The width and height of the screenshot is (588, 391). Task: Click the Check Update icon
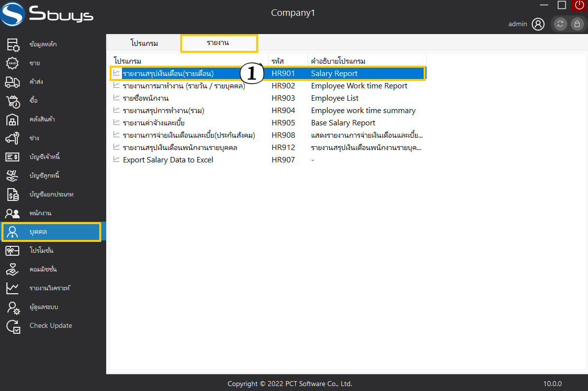tap(13, 326)
